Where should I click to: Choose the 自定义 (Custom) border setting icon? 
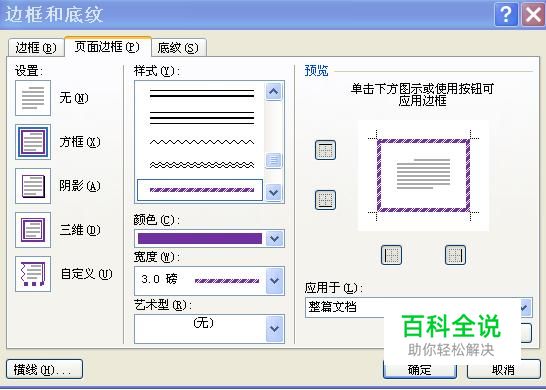coord(33,274)
